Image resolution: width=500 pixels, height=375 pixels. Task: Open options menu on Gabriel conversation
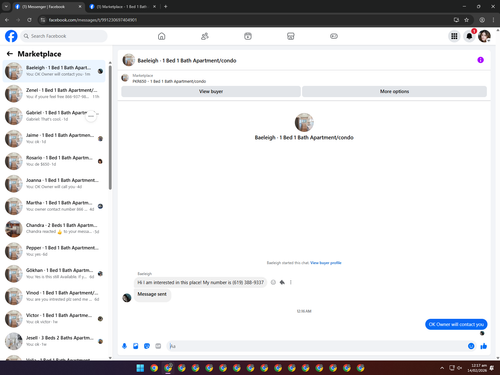[91, 116]
